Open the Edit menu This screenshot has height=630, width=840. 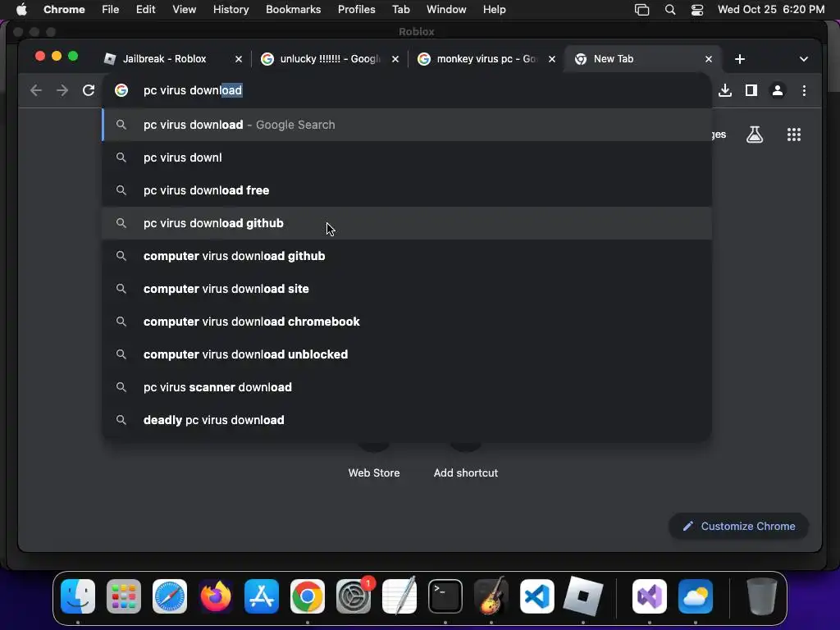pos(146,10)
